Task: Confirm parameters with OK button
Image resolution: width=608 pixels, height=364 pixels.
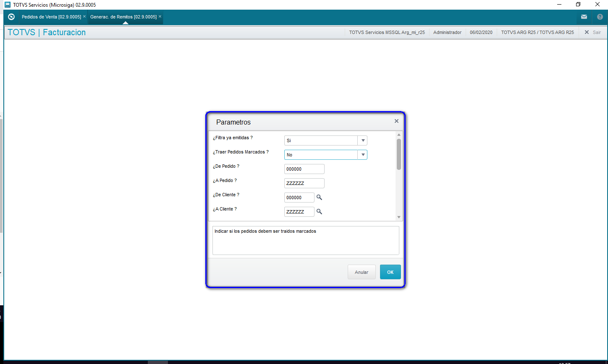Action: pos(390,272)
